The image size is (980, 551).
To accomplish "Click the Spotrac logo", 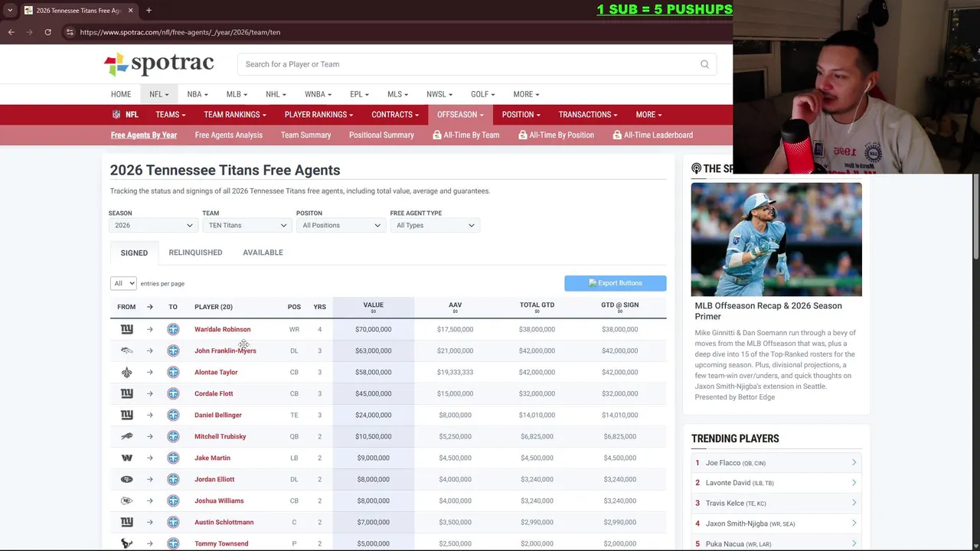I will click(158, 64).
